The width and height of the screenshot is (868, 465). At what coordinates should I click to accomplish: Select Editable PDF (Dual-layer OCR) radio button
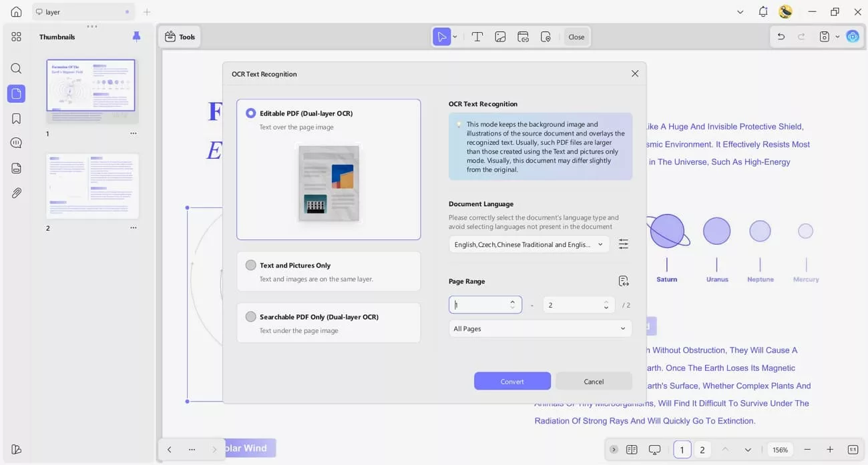tap(251, 113)
